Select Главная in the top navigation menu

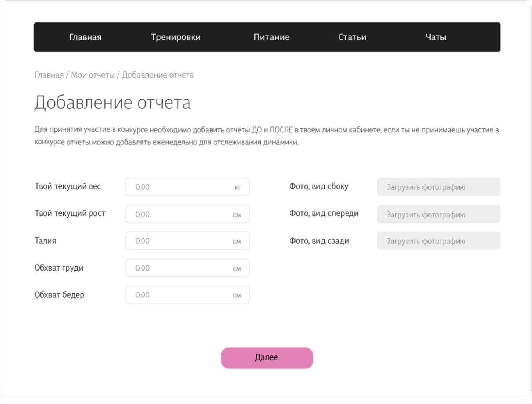[x=85, y=37]
